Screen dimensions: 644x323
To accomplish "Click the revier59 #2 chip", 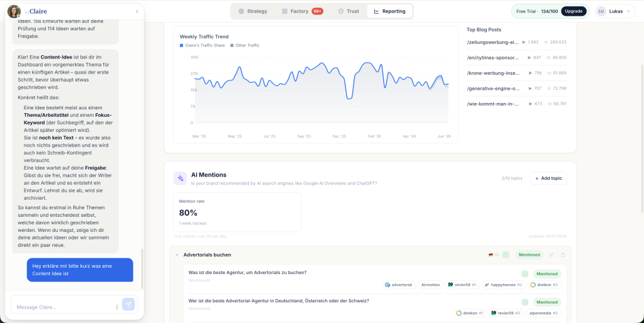I will pos(505,313).
